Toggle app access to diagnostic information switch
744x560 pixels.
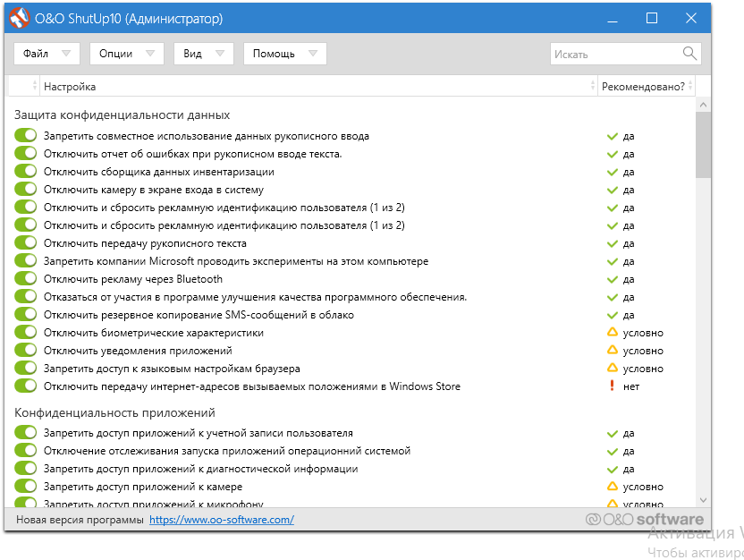pyautogui.click(x=26, y=468)
